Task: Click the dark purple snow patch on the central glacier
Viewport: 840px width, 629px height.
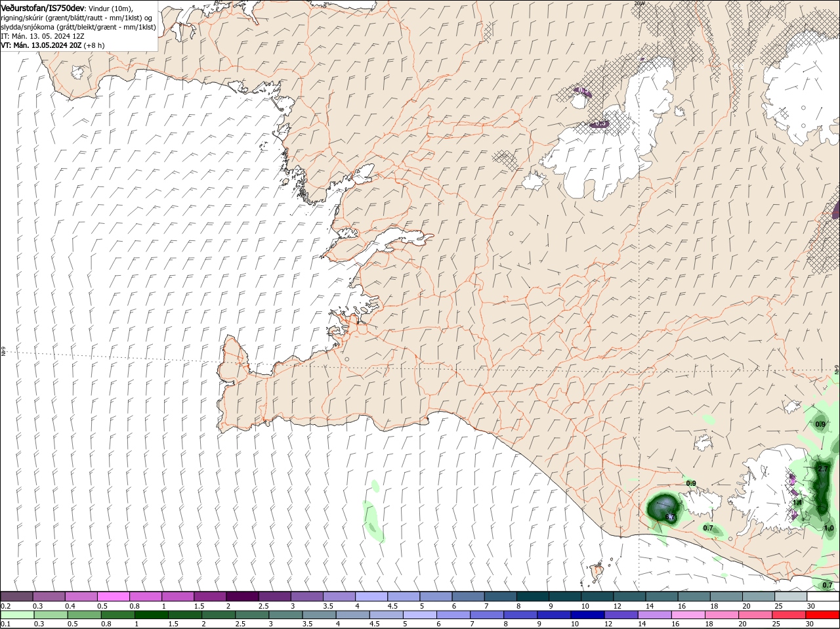Action: 600,123
